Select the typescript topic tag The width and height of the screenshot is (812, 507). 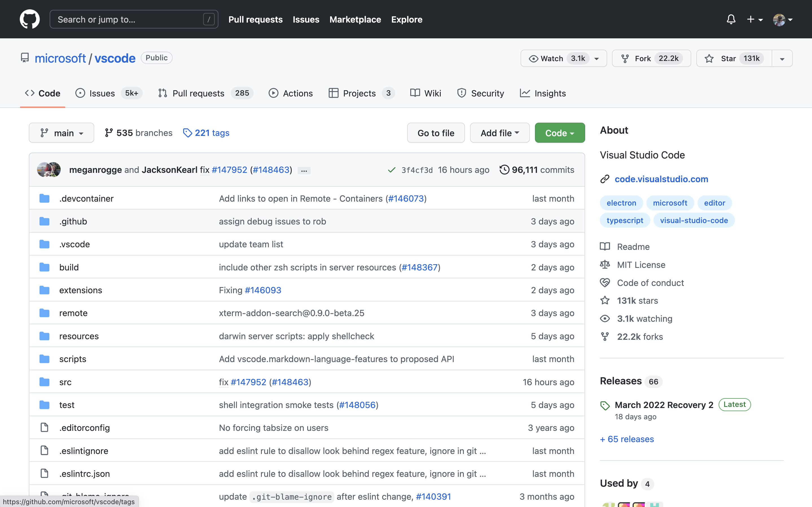[624, 220]
